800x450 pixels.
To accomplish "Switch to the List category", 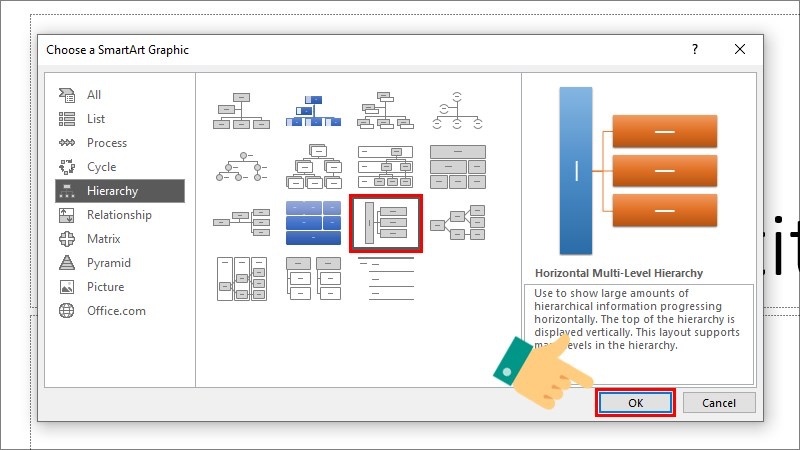I will [x=96, y=119].
